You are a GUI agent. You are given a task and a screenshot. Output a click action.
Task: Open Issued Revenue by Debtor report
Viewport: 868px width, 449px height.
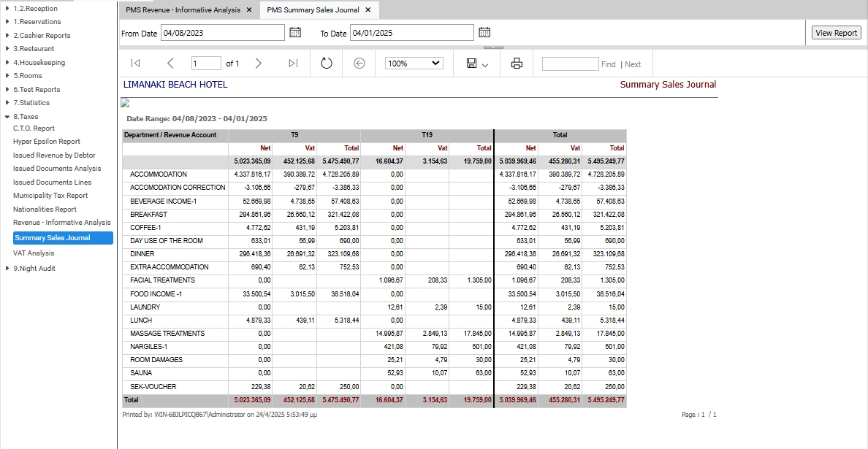54,156
